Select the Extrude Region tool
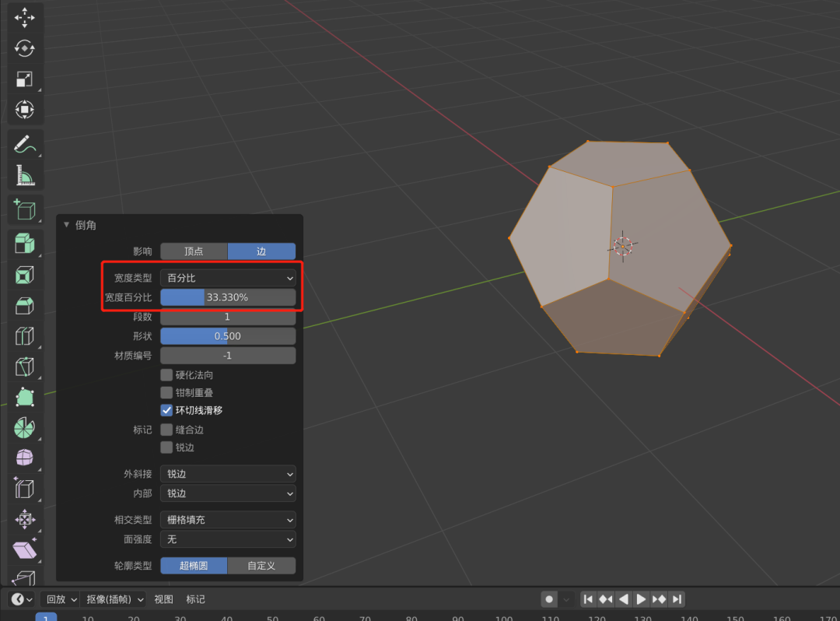 (24, 244)
